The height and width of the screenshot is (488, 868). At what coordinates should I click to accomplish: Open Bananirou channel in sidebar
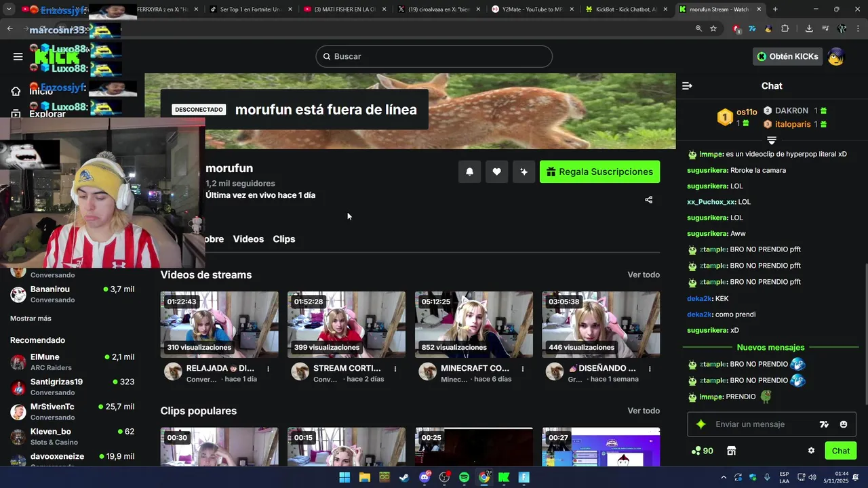(x=72, y=294)
